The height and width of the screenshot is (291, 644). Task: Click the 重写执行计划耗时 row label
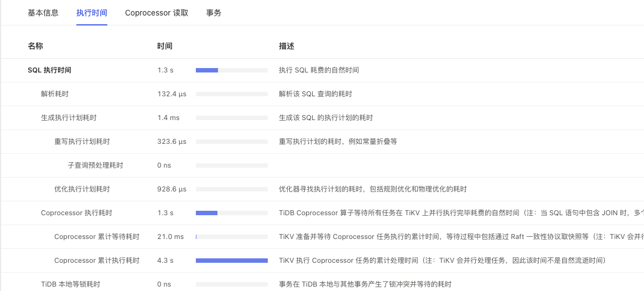(82, 142)
